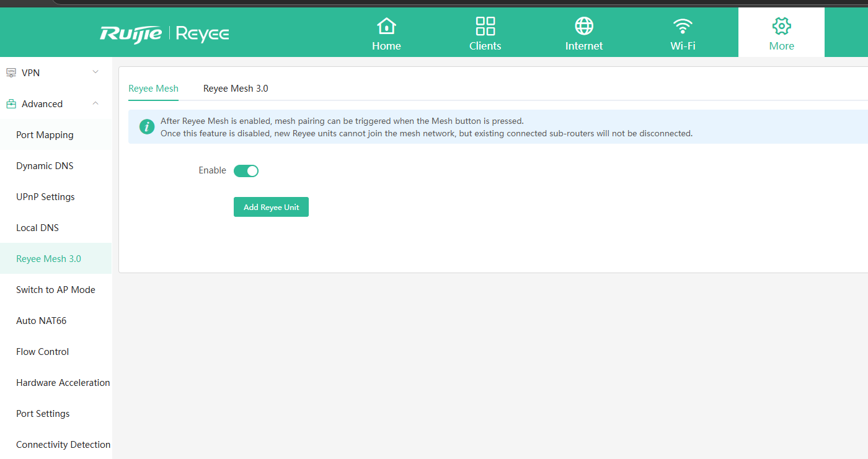Open the Clients grid icon
This screenshot has width=868, height=459.
tap(485, 26)
